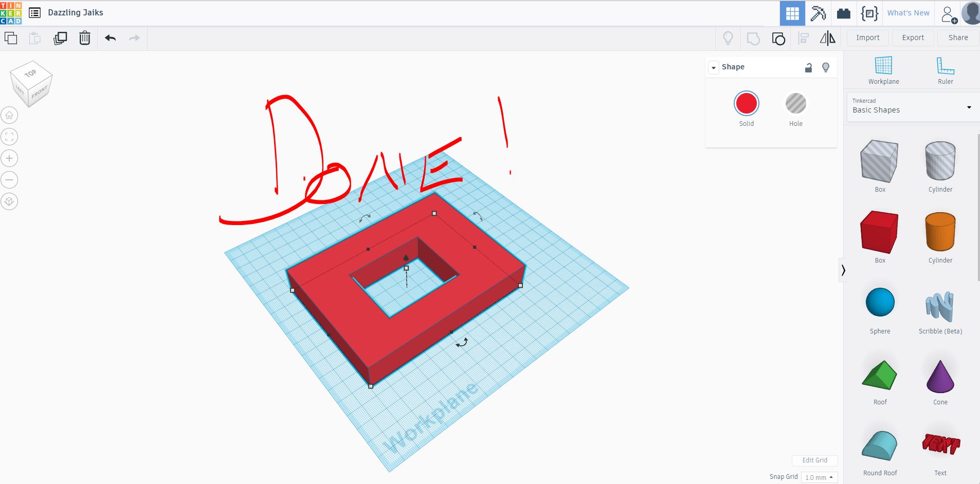Image resolution: width=980 pixels, height=484 pixels.
Task: Click the Import button
Action: point(867,38)
